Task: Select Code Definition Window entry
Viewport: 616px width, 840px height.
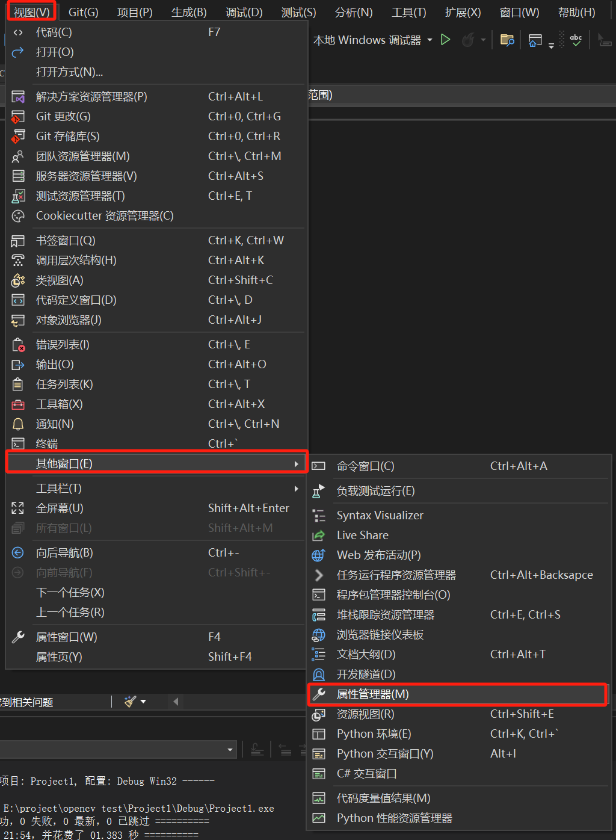Action: tap(156, 300)
